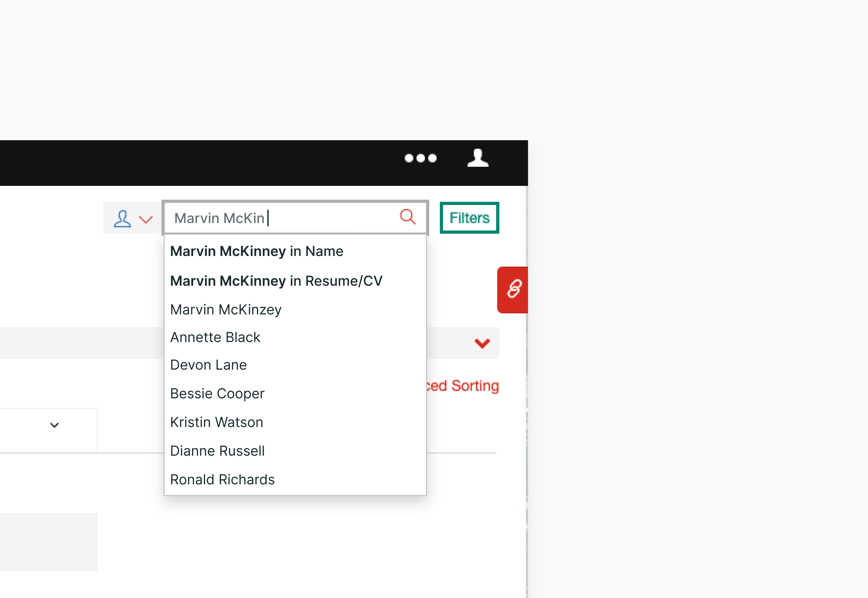Click the blue person search-type icon
The image size is (868, 598).
click(122, 219)
